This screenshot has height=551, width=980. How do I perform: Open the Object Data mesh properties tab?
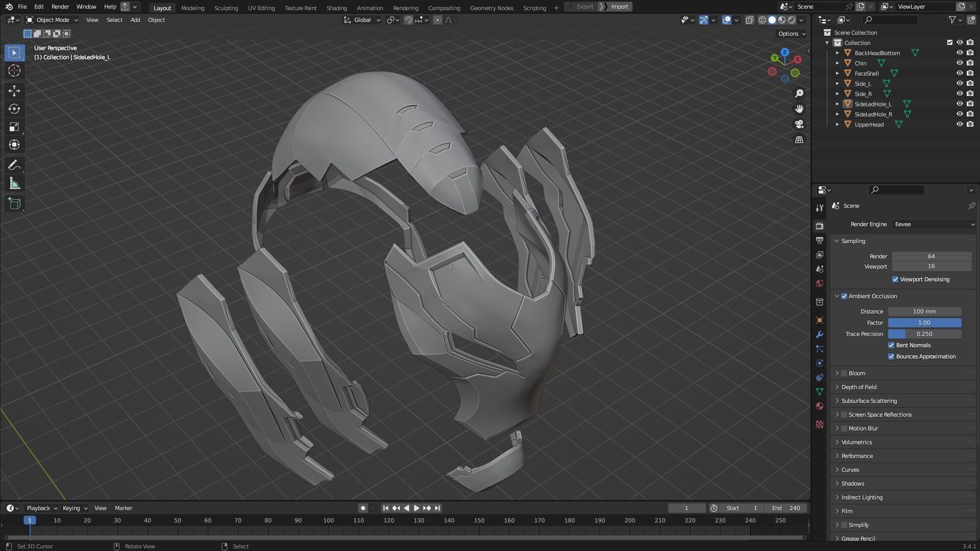click(x=820, y=392)
